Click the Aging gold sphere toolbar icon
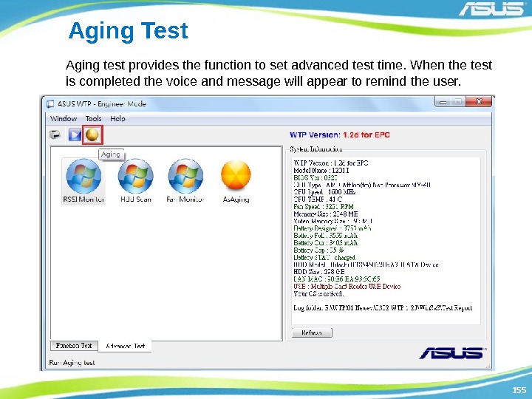Screen dimensions: 532x399 pyautogui.click(x=92, y=134)
